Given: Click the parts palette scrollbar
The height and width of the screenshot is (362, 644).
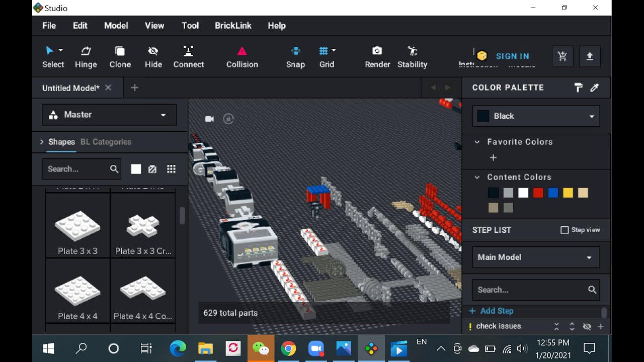Looking at the screenshot, I should click(x=182, y=216).
